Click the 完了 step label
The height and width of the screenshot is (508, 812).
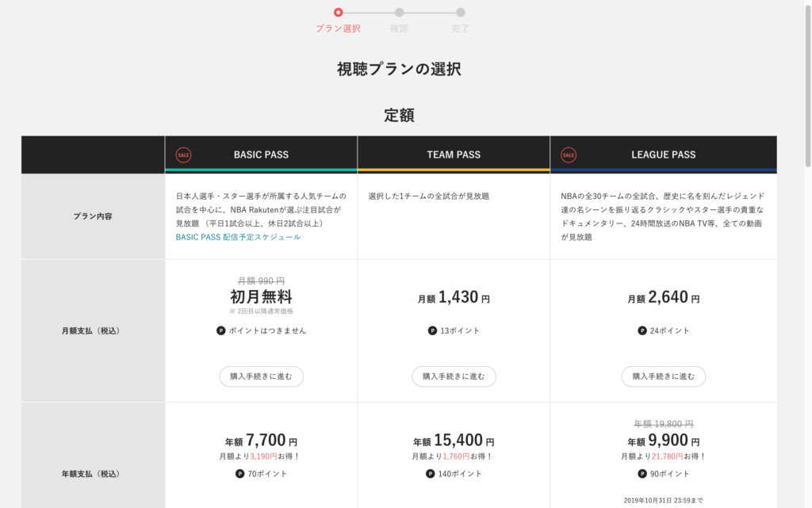[x=461, y=29]
